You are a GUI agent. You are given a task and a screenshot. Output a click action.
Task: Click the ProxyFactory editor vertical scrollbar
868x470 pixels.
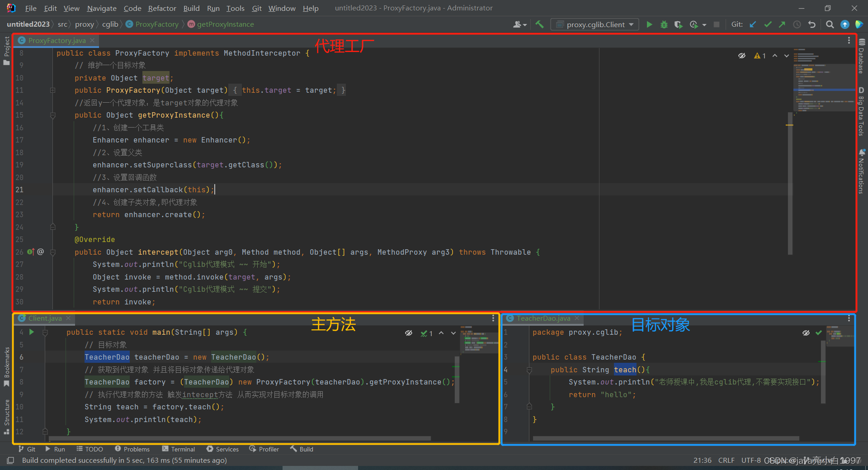[x=790, y=183]
